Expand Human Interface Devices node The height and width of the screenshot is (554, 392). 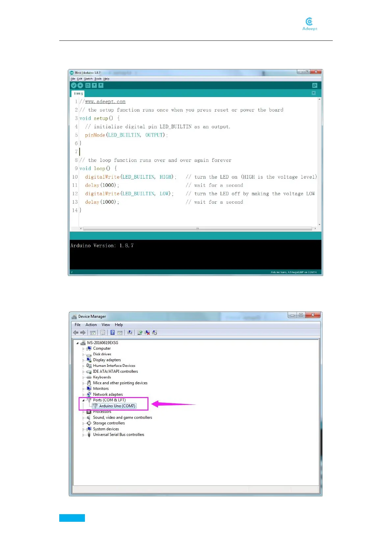83,366
